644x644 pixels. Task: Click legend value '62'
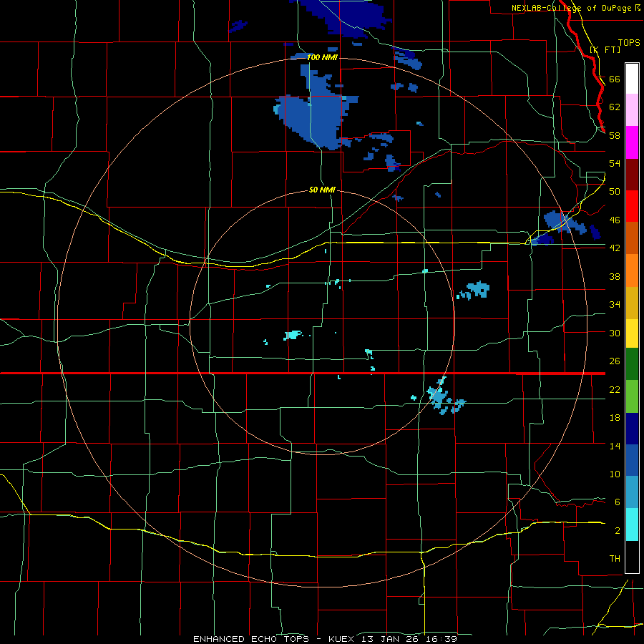point(615,107)
